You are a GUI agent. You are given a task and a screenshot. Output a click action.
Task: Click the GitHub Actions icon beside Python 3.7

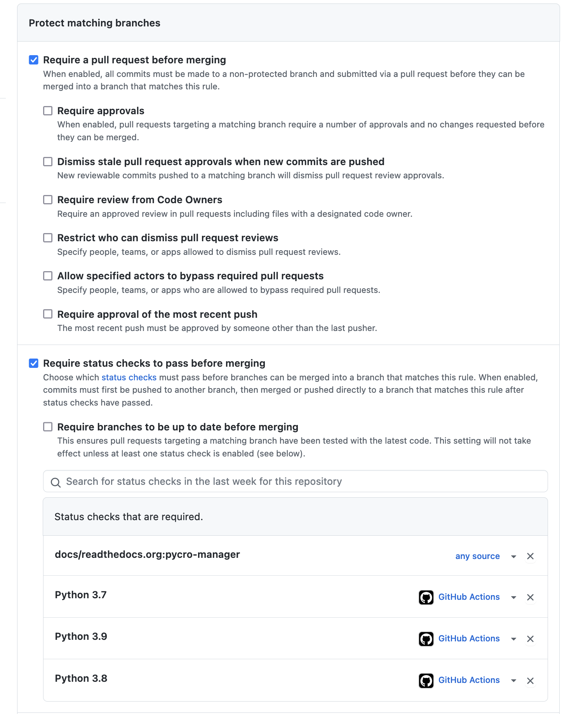click(x=426, y=597)
